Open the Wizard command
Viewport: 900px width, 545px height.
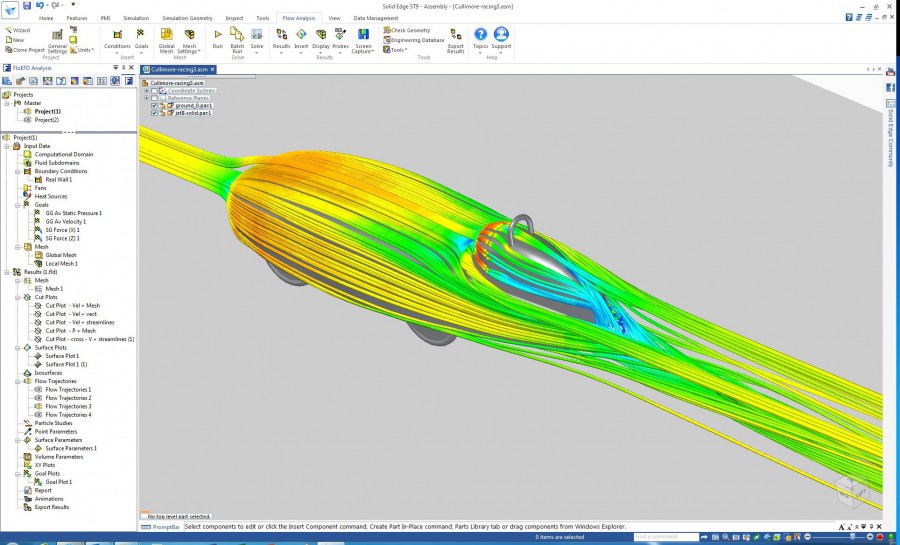tap(17, 30)
